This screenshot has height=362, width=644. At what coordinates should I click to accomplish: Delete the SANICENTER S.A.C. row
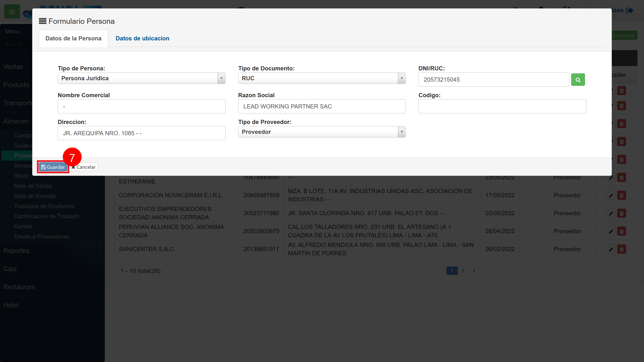(622, 249)
